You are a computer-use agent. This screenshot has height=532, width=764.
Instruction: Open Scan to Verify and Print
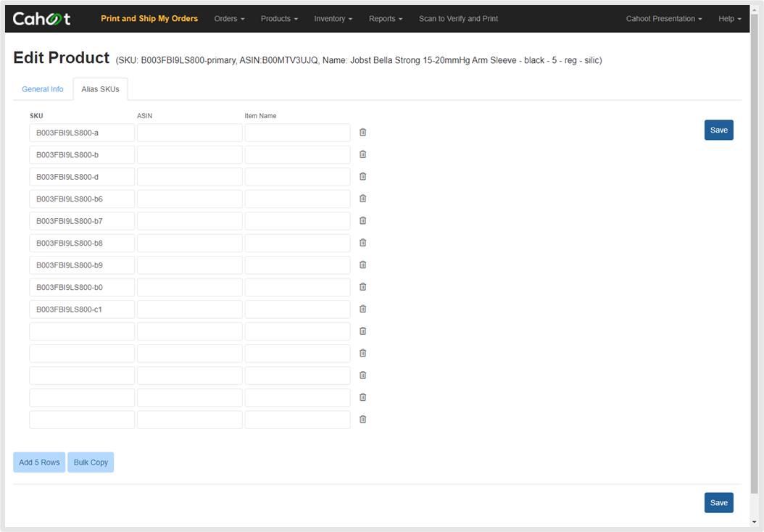458,19
